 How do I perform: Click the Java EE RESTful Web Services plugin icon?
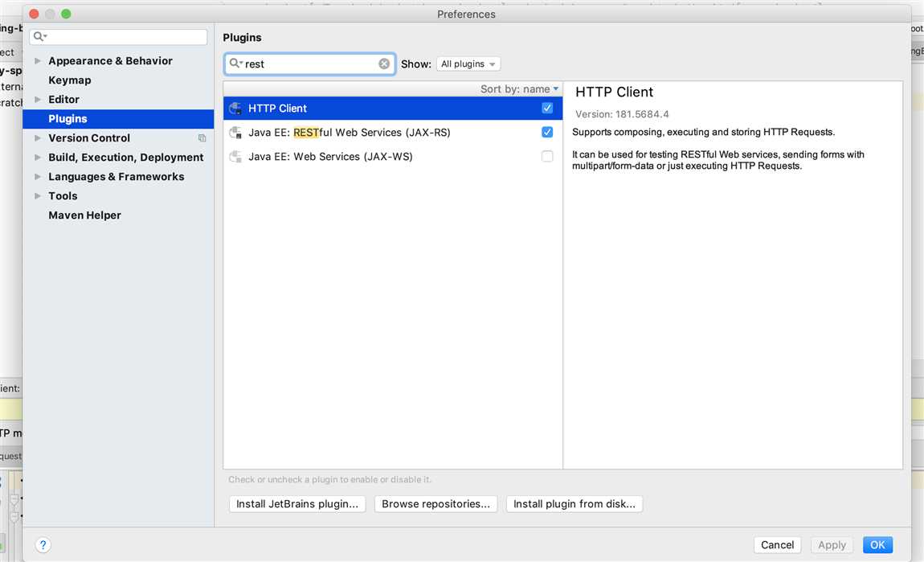tap(235, 133)
